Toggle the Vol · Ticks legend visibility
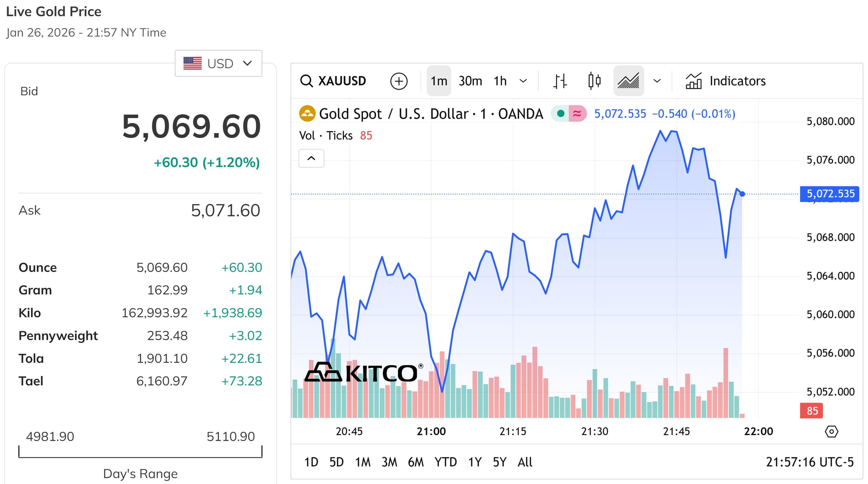 326,135
